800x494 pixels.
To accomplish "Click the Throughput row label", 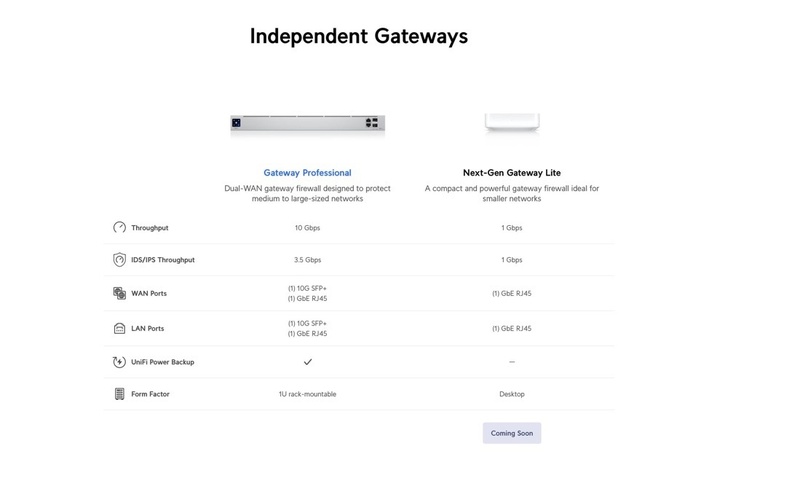I will (x=150, y=228).
